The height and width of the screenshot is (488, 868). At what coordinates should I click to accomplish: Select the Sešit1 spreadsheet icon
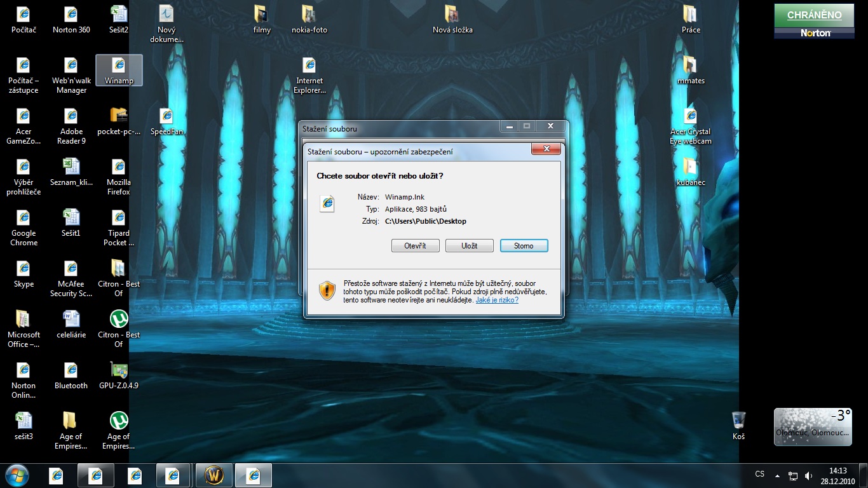[x=71, y=222]
